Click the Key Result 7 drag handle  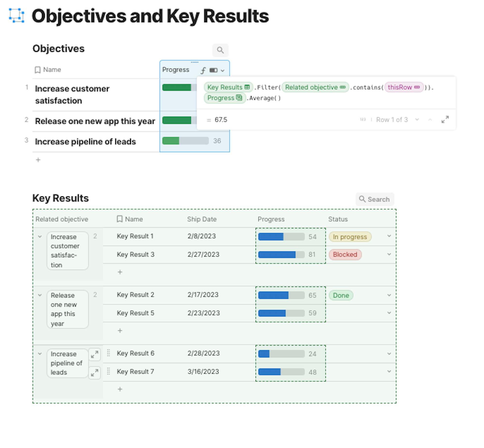point(108,371)
